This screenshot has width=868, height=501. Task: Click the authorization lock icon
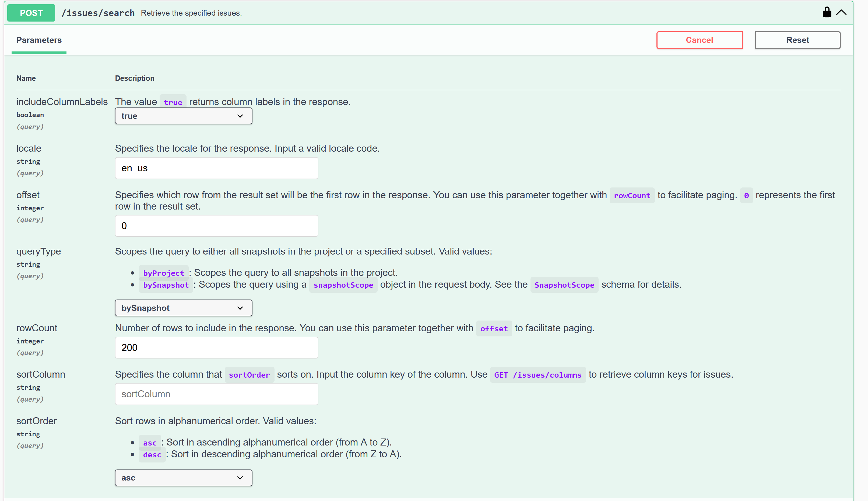[827, 12]
